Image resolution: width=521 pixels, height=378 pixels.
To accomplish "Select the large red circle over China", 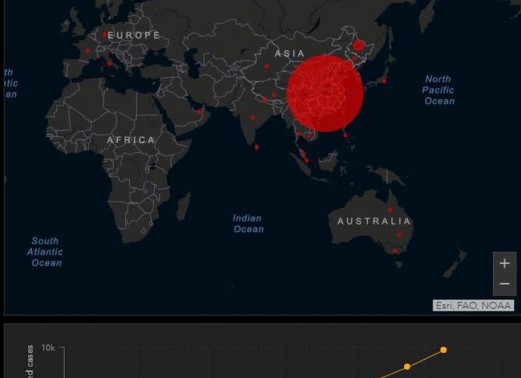I will (325, 94).
